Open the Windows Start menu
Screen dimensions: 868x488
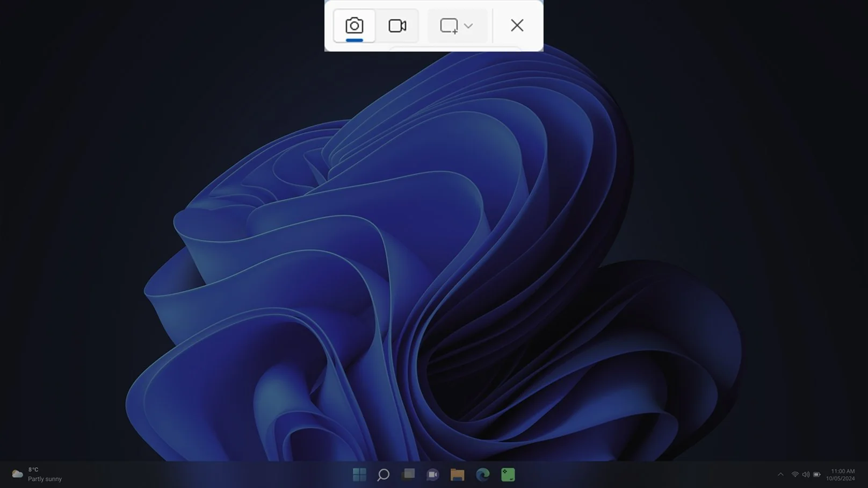click(359, 475)
